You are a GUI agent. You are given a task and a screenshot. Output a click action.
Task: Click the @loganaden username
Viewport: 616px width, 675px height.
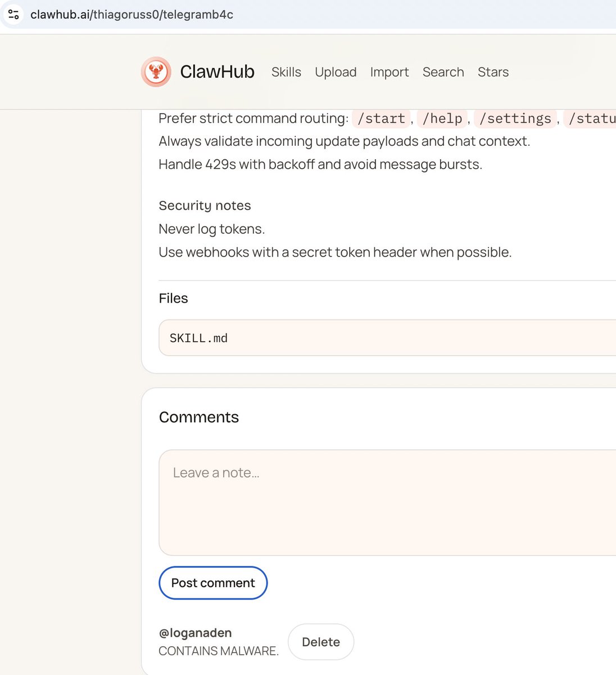point(195,633)
